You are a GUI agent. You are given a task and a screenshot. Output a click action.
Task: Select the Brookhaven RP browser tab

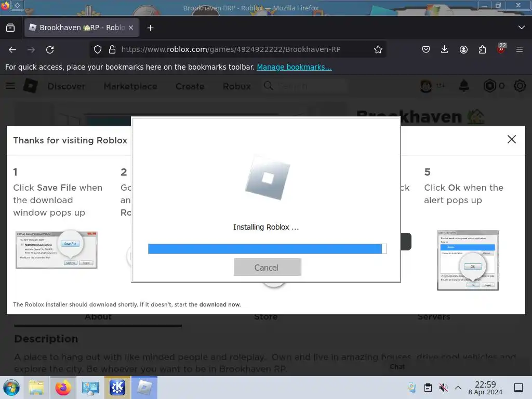[82, 28]
